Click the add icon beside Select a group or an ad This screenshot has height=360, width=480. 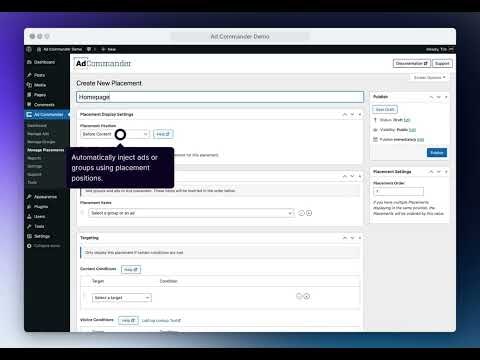pyautogui.click(x=309, y=213)
